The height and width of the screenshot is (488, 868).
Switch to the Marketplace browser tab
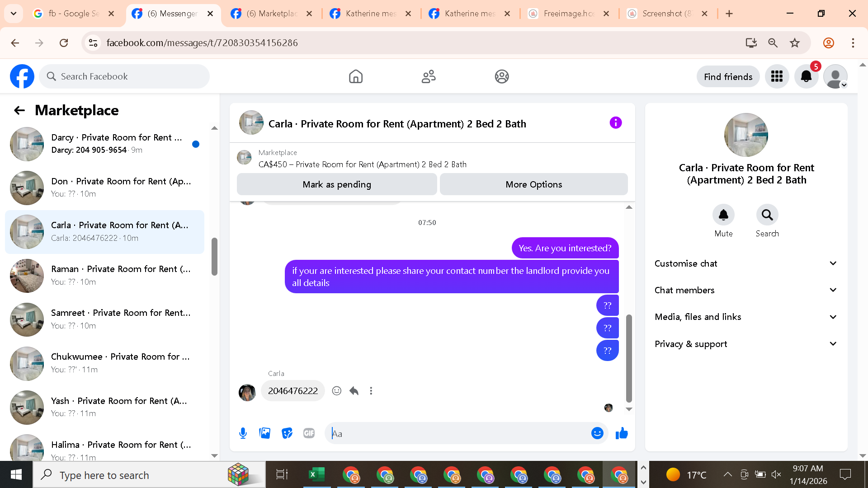point(272,14)
